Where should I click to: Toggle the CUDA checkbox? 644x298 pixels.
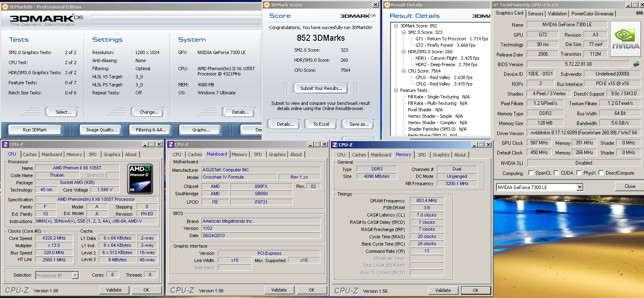[x=557, y=173]
